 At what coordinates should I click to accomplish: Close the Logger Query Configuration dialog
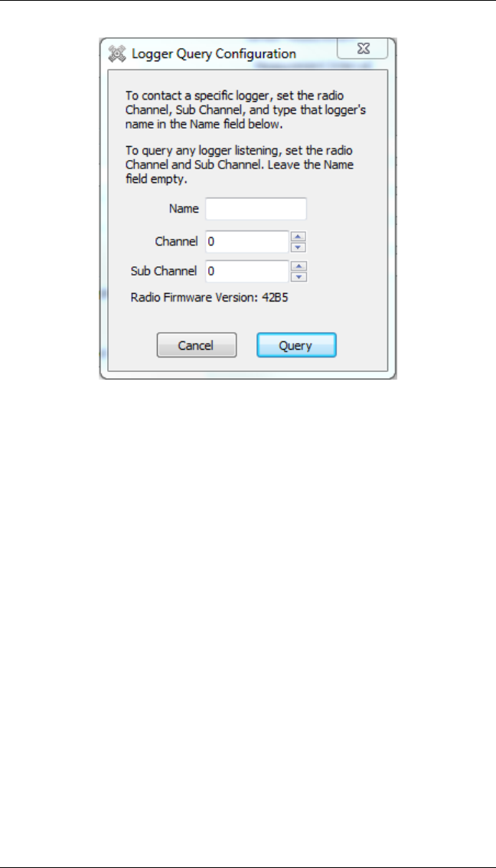pos(363,48)
